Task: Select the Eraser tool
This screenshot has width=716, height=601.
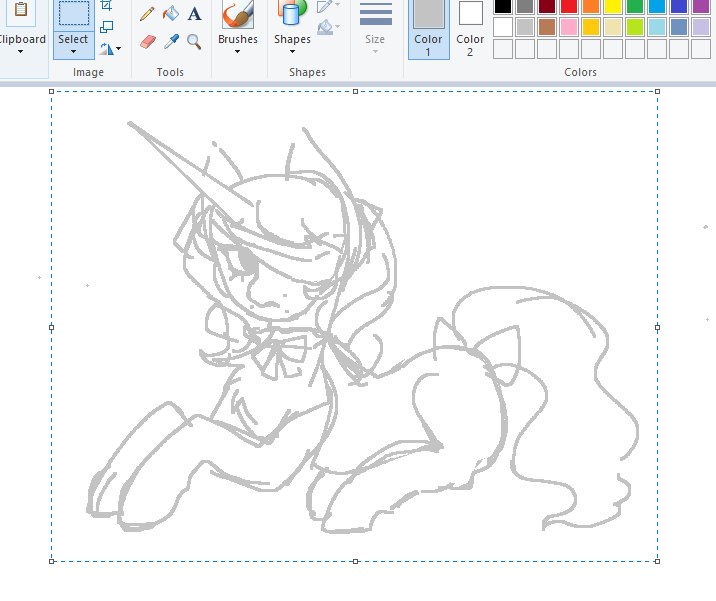Action: point(147,42)
